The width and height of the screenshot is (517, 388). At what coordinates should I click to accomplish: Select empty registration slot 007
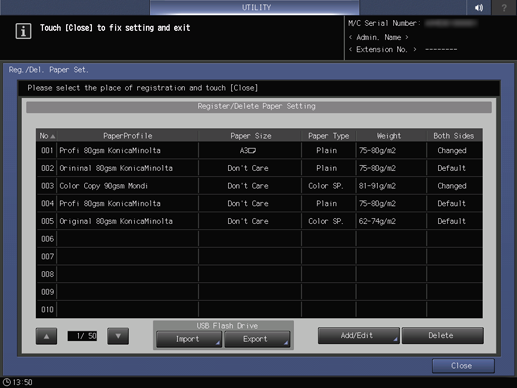pos(259,256)
